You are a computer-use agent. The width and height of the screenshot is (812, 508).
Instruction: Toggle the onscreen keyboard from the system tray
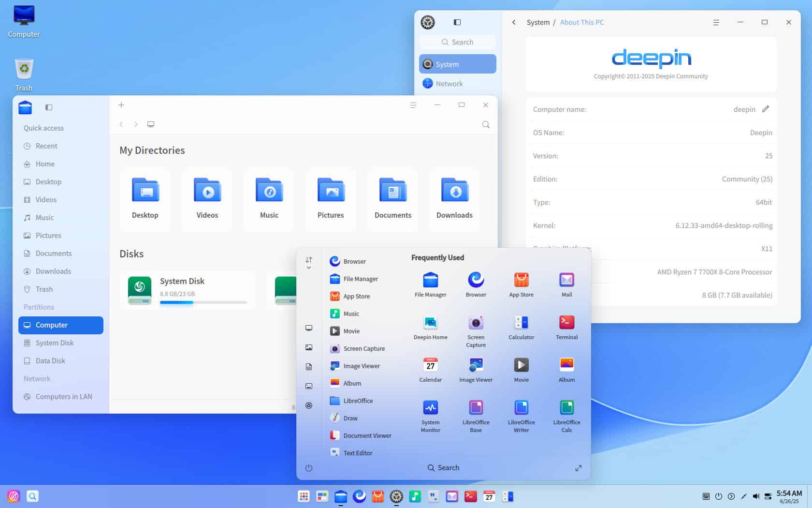706,496
